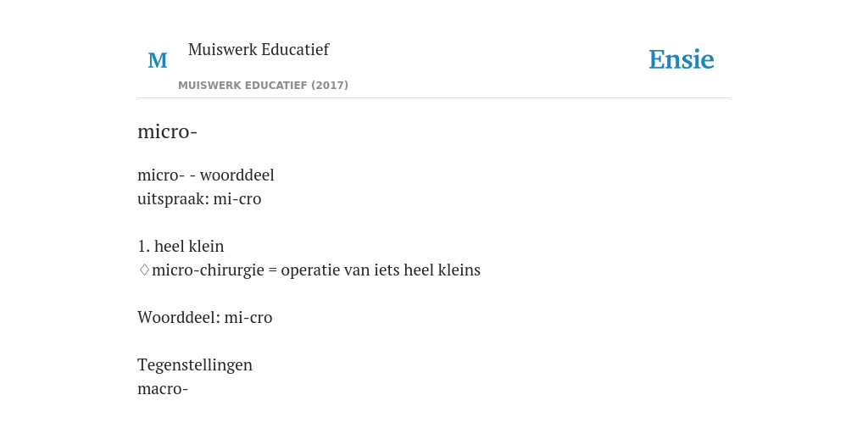
Task: Click the MUISWERK EDUCATIEF (2017) source label
Action: (263, 86)
